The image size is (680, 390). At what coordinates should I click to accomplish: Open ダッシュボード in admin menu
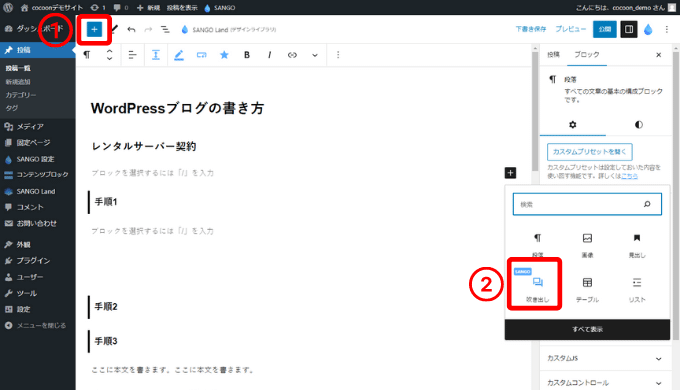tap(38, 29)
